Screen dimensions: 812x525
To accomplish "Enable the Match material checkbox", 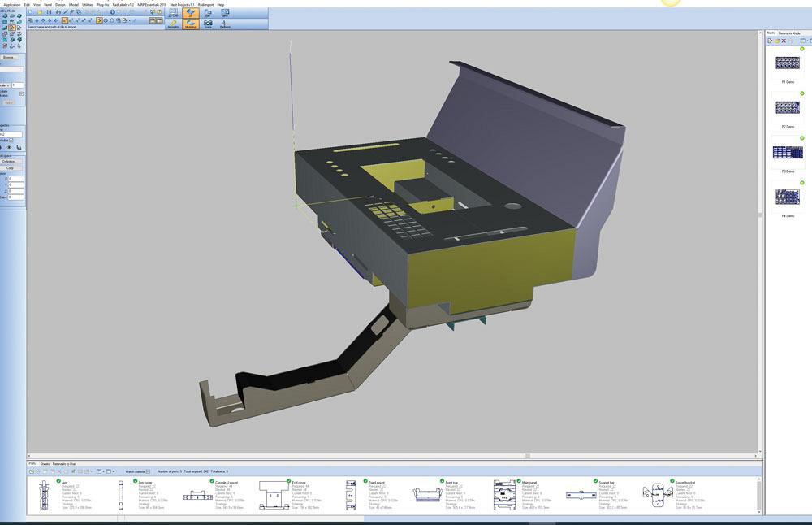I will coord(148,471).
